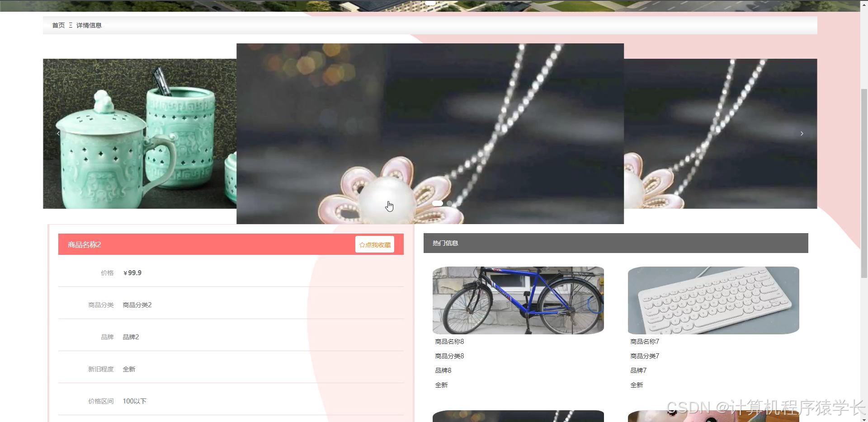
Task: Open the partially visible necklace thumbnail below
Action: [518, 416]
